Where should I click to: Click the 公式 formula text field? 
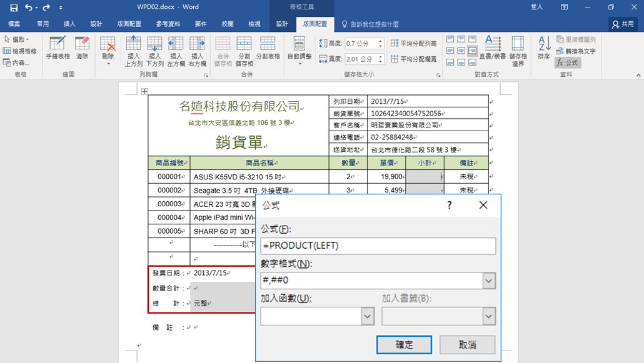[378, 246]
